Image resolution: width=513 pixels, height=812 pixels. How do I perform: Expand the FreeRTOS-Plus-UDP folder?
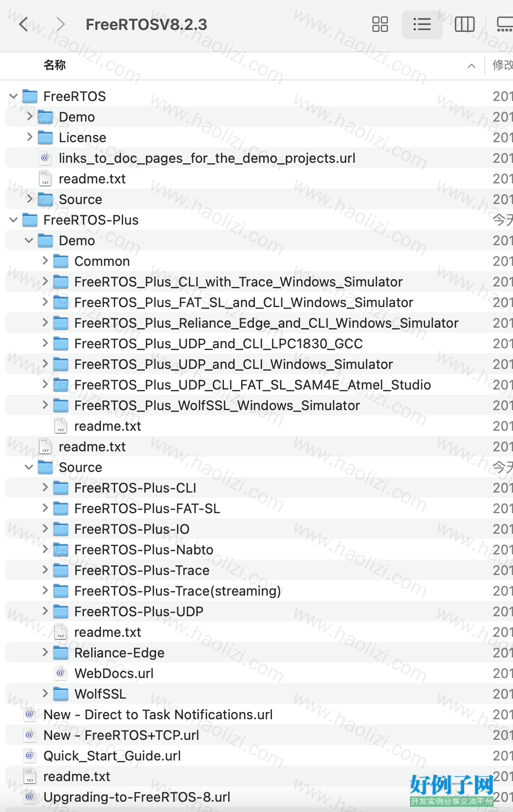[x=45, y=611]
